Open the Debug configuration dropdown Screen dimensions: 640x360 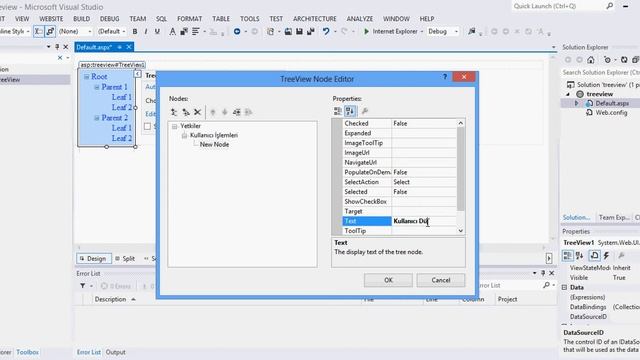456,31
